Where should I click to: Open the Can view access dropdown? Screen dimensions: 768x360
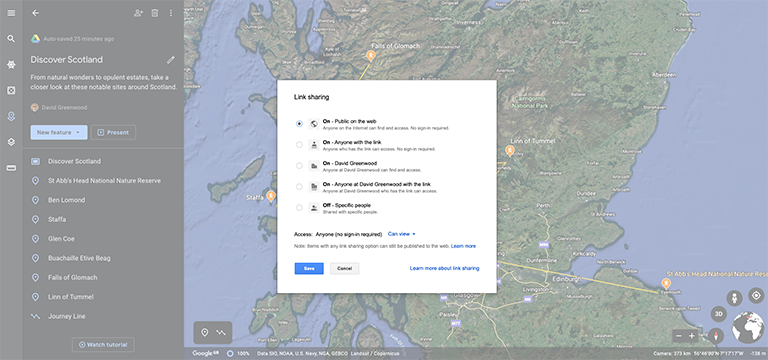[x=402, y=234]
